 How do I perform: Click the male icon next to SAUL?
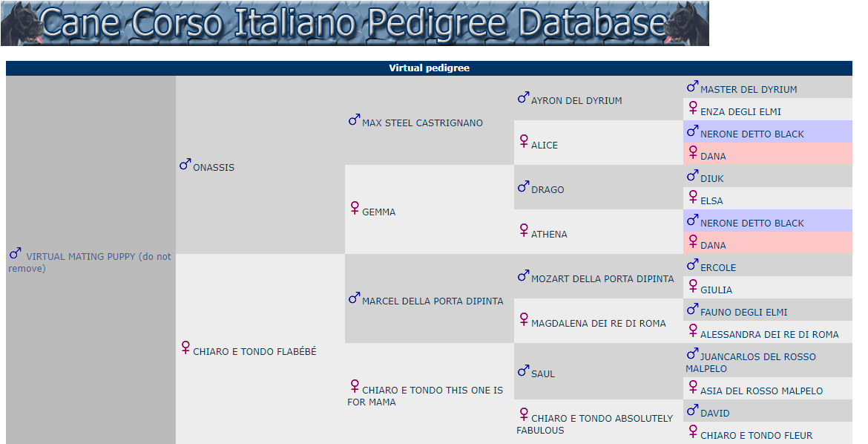tap(523, 370)
